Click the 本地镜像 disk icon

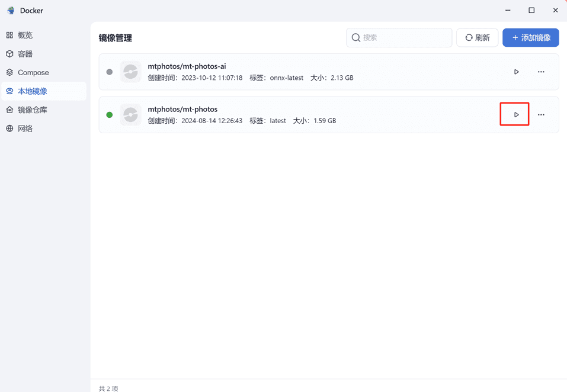click(x=9, y=91)
